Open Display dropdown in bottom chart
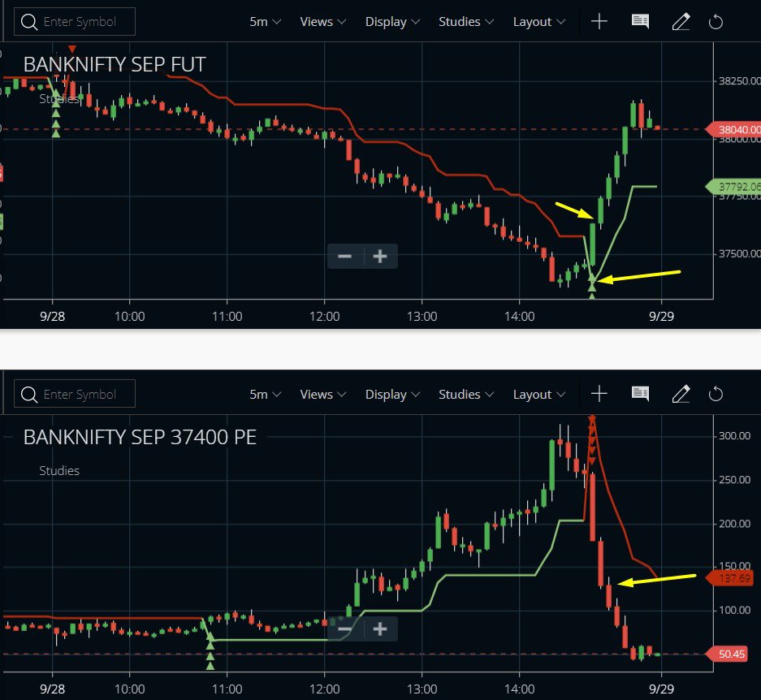761x700 pixels. click(392, 394)
